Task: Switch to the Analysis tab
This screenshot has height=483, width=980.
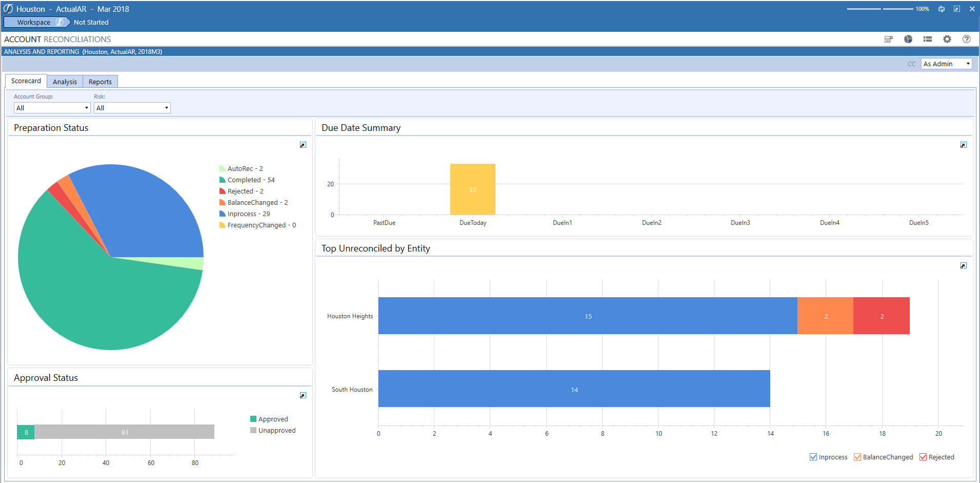Action: click(x=65, y=82)
